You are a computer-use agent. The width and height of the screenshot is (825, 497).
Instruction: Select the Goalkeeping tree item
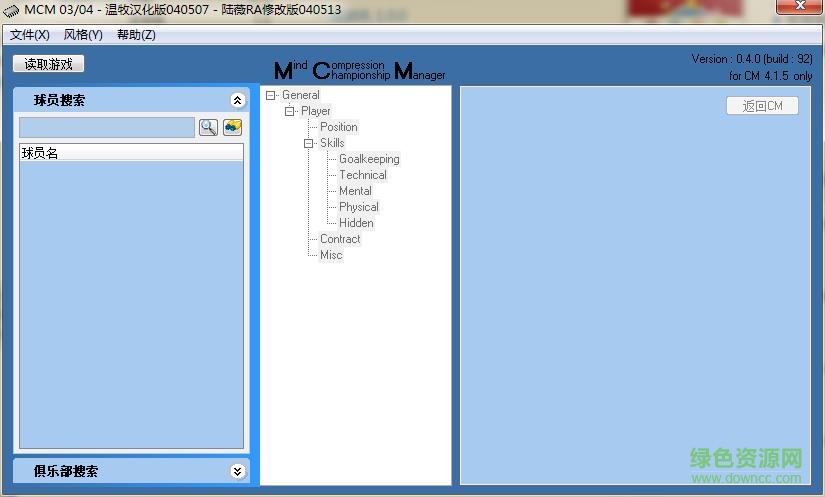[369, 159]
